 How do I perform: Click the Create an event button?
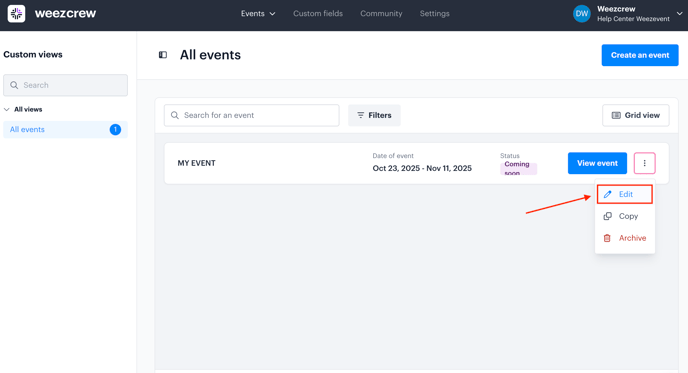tap(640, 55)
